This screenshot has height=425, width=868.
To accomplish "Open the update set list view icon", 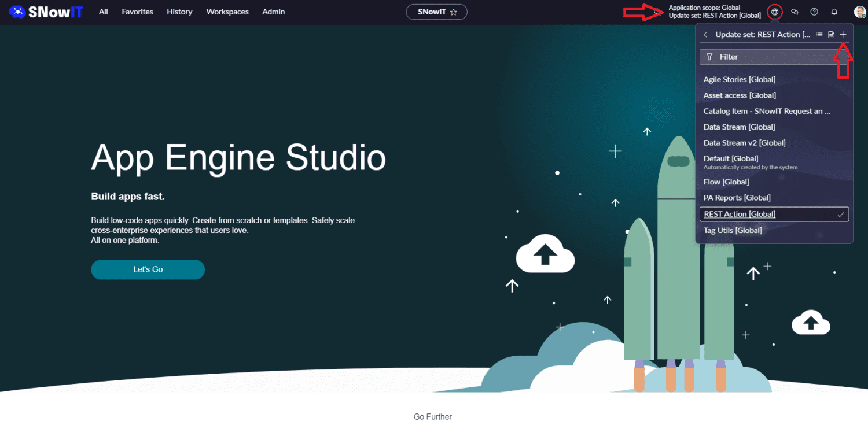I will (x=820, y=34).
